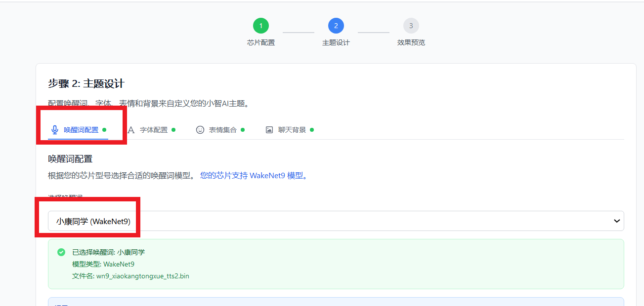The width and height of the screenshot is (644, 306).
Task: Click the picture icon for chat background
Action: coord(269,130)
